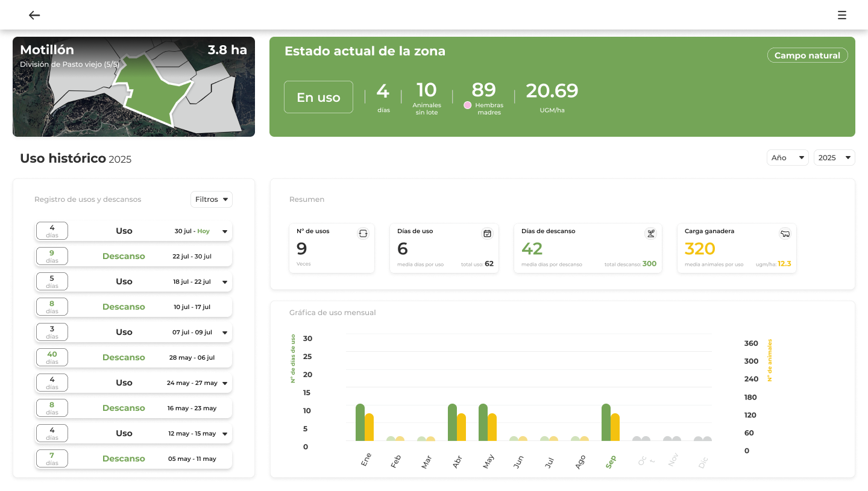Image resolution: width=868 pixels, height=491 pixels.
Task: Click the pink Hembras madres dot
Action: (467, 105)
